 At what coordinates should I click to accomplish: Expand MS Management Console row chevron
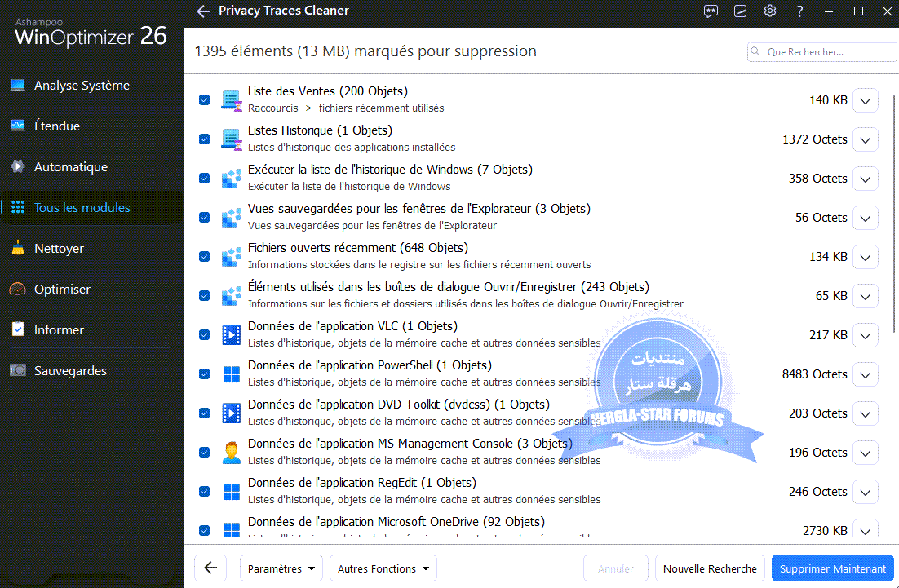(x=866, y=453)
